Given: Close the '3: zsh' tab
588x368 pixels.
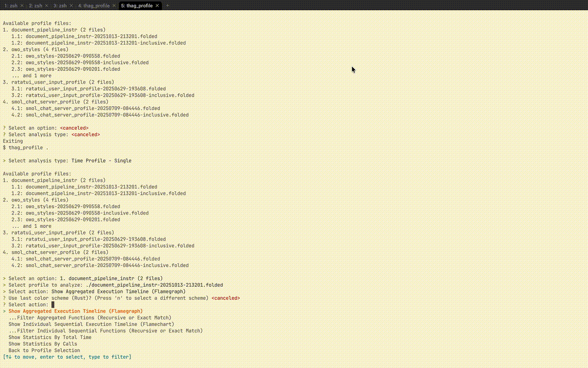Looking at the screenshot, I should pos(71,5).
